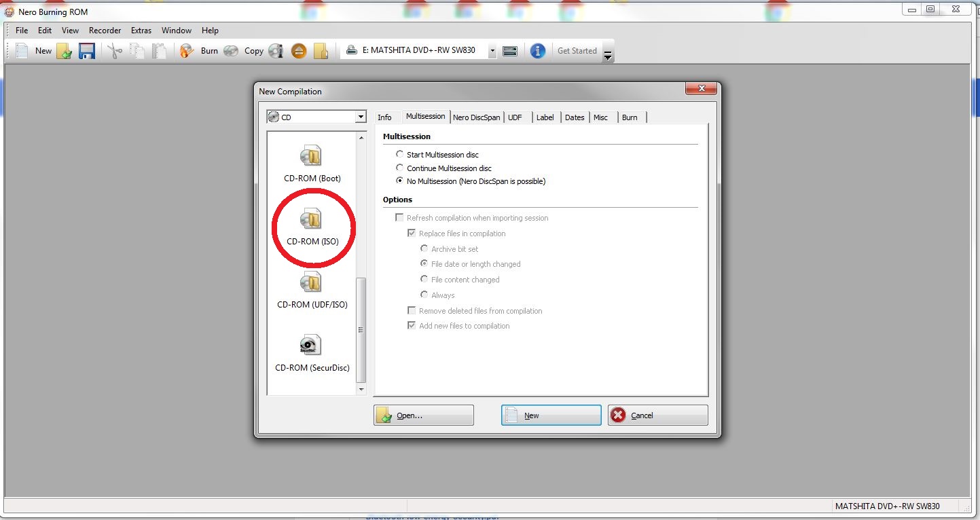Open the Recorder menu
The width and height of the screenshot is (980, 520).
[105, 31]
